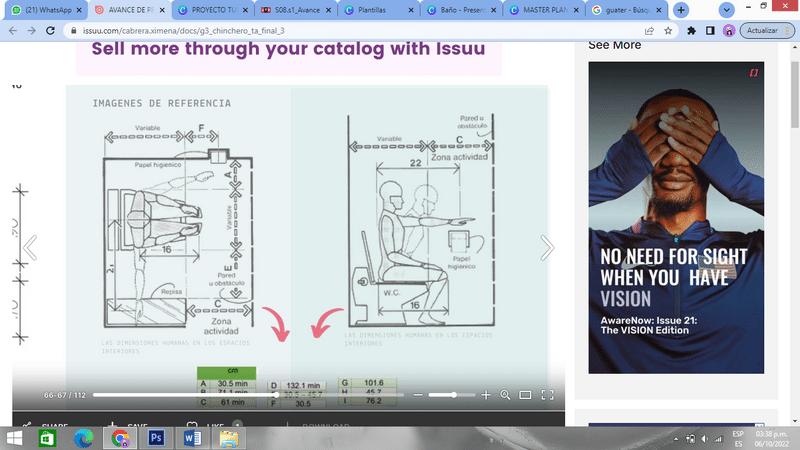Switch to the MASTER PLAN tab
800x450 pixels.
(544, 10)
